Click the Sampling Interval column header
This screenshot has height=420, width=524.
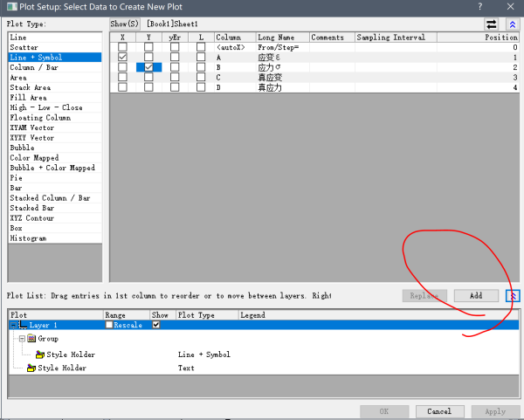click(x=396, y=38)
